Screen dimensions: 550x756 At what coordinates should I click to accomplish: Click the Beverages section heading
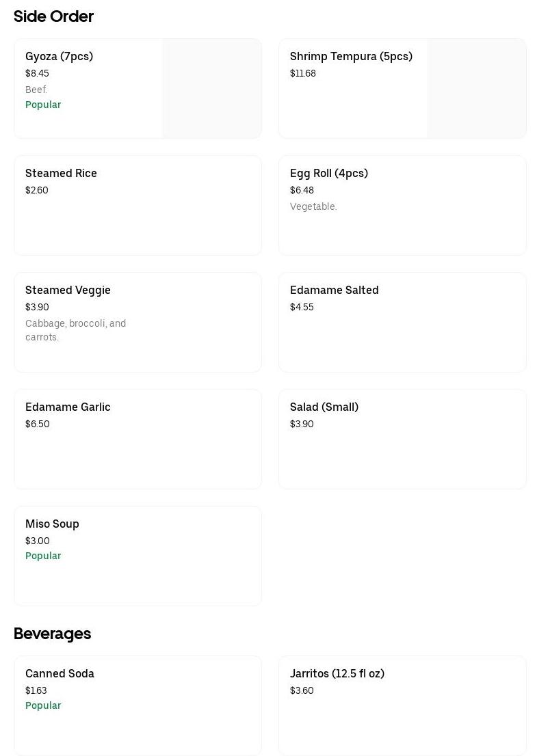(x=52, y=634)
